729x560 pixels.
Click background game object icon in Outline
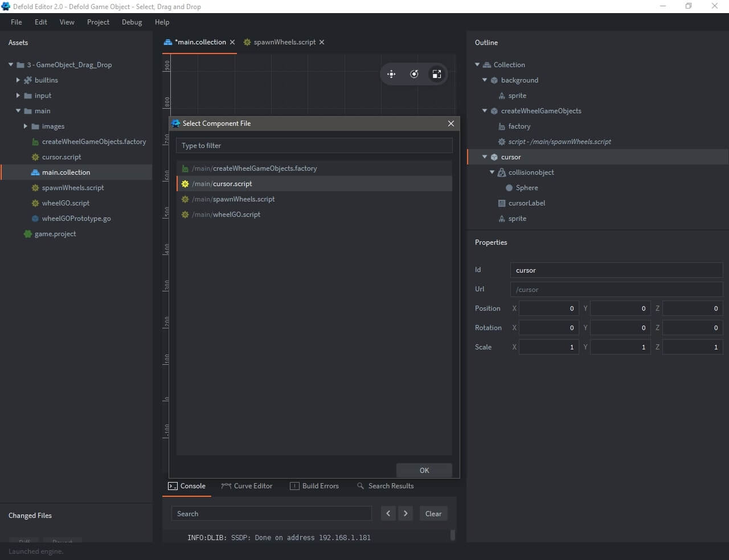(x=494, y=80)
